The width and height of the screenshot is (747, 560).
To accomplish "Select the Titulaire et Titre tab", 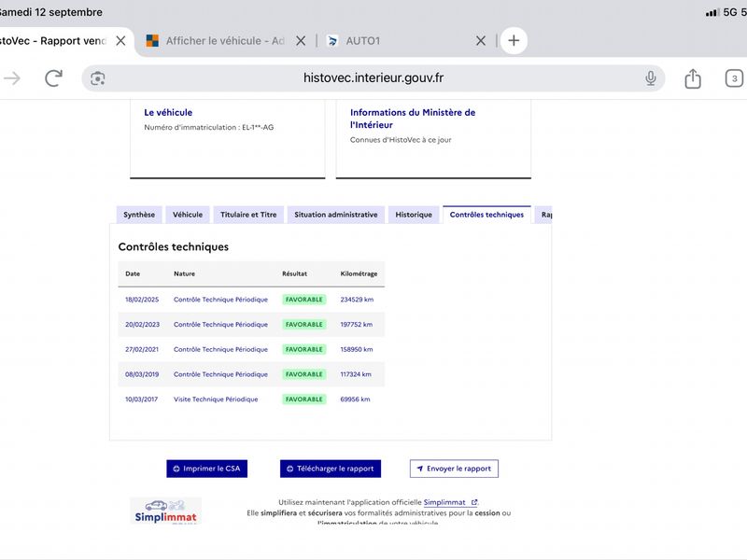I will point(248,215).
